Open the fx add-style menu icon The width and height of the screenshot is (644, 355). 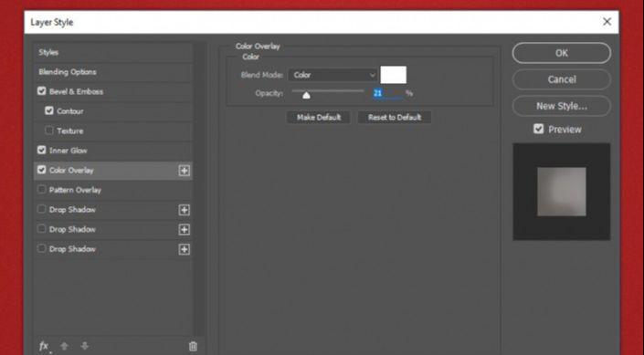coord(44,347)
